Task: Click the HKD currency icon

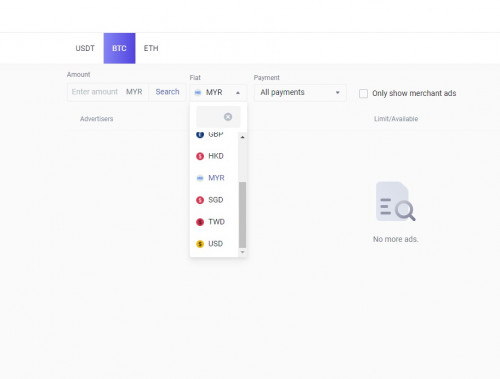Action: click(200, 156)
